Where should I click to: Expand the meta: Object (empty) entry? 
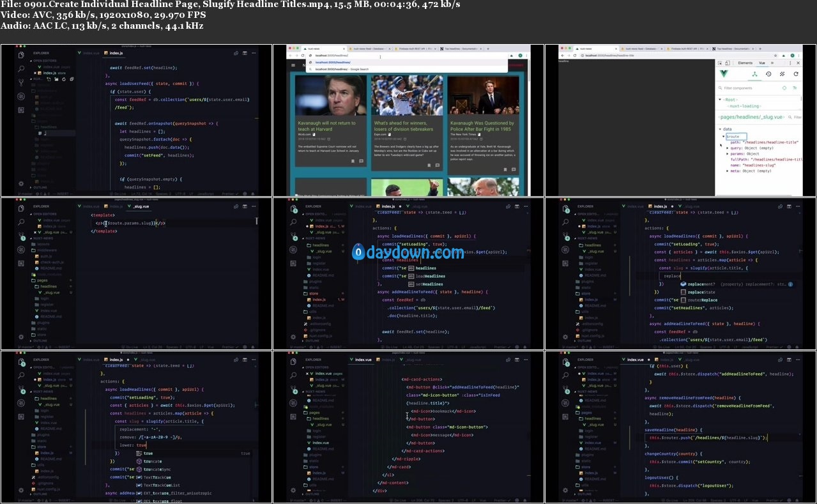click(728, 171)
